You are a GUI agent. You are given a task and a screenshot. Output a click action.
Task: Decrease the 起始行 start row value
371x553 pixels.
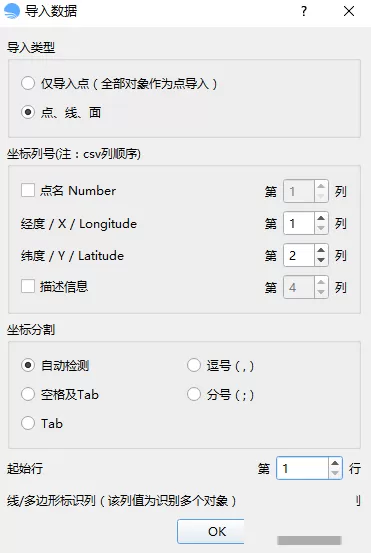point(335,473)
